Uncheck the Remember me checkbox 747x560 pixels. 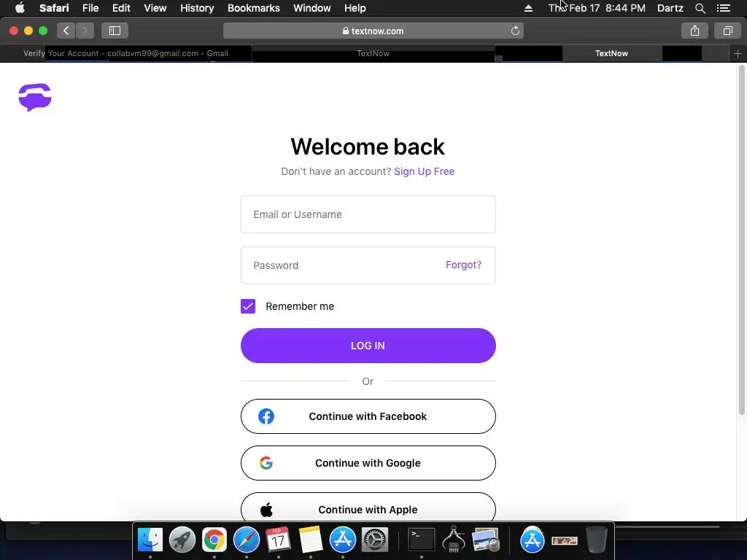[x=248, y=306]
